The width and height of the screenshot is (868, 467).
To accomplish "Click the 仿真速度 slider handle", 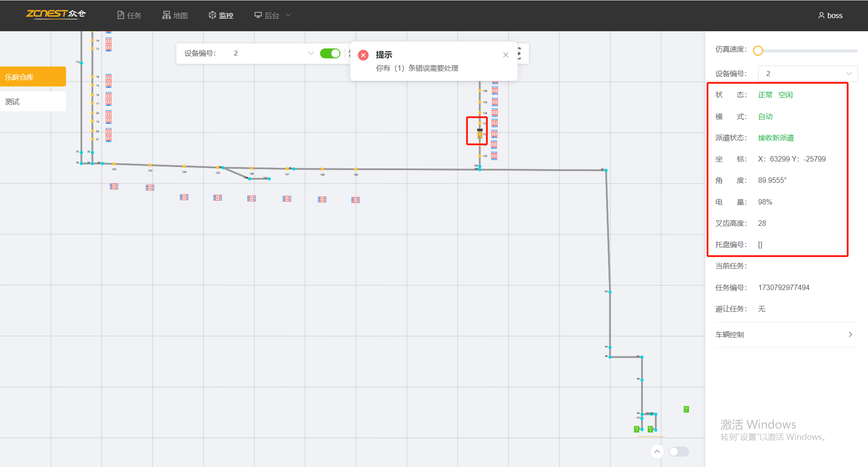I will click(758, 51).
